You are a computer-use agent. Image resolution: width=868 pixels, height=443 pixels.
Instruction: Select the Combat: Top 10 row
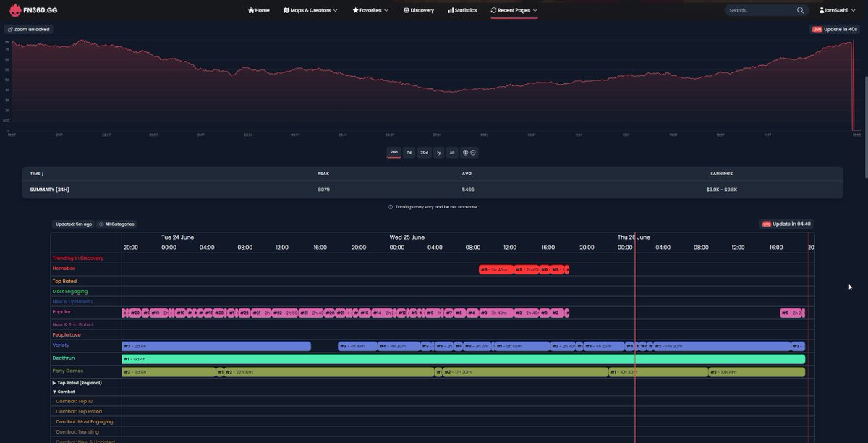pyautogui.click(x=75, y=402)
